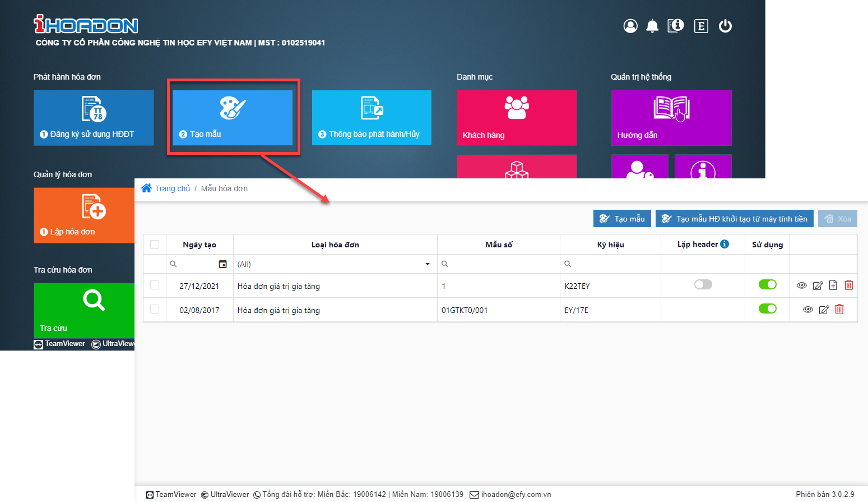The image size is (868, 502).
Task: Expand the Loại hóa đơn (All) dropdown
Action: tap(427, 264)
